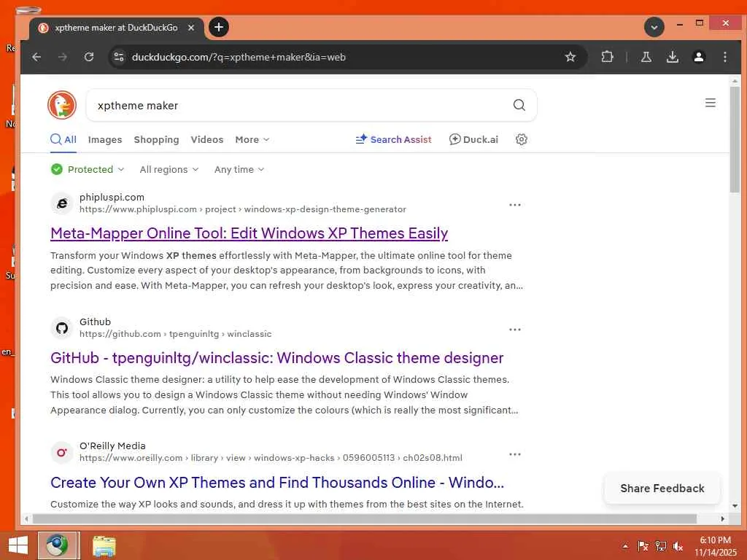The image size is (747, 560).
Task: Click the Github favicon of second result
Action: click(x=62, y=328)
